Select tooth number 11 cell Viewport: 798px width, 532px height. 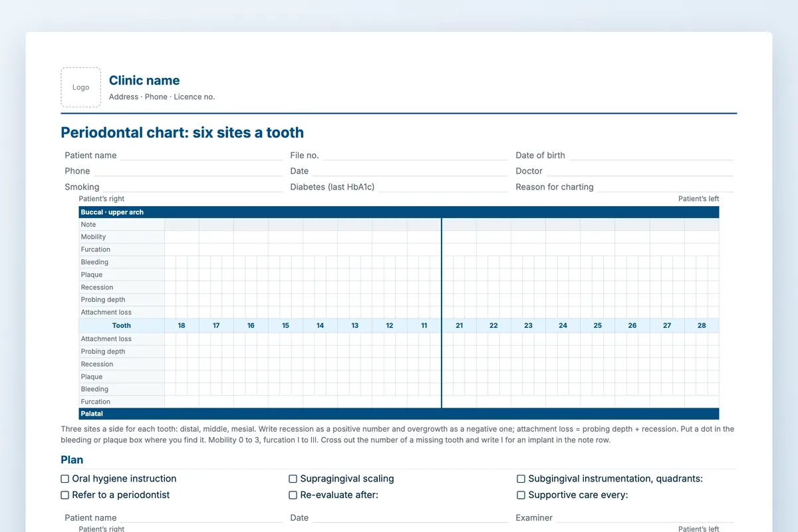pyautogui.click(x=424, y=326)
